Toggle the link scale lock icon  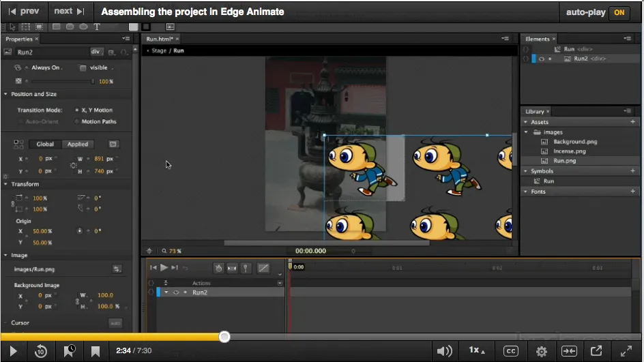(x=12, y=204)
